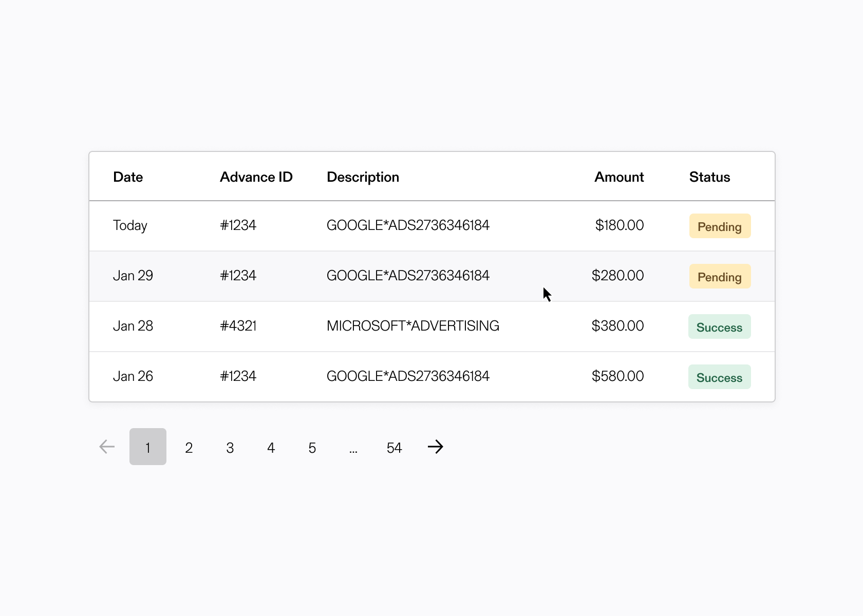The image size is (863, 616).
Task: Sort by the Advance ID column header
Action: pyautogui.click(x=256, y=177)
